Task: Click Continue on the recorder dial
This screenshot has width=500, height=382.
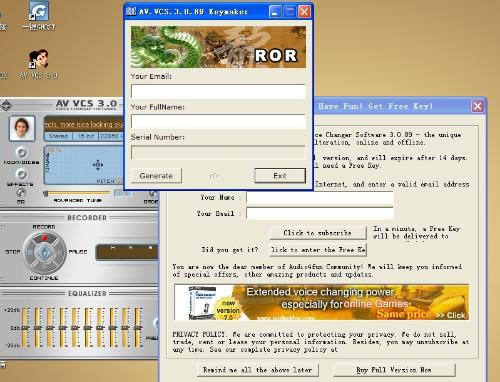Action: tap(44, 267)
